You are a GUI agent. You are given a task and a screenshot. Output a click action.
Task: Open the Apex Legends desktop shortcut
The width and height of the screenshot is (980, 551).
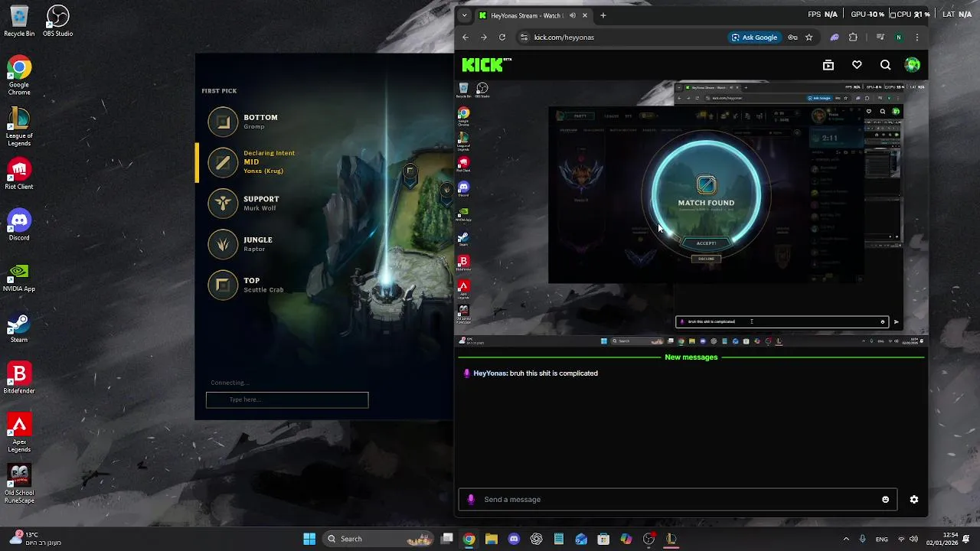pos(19,433)
